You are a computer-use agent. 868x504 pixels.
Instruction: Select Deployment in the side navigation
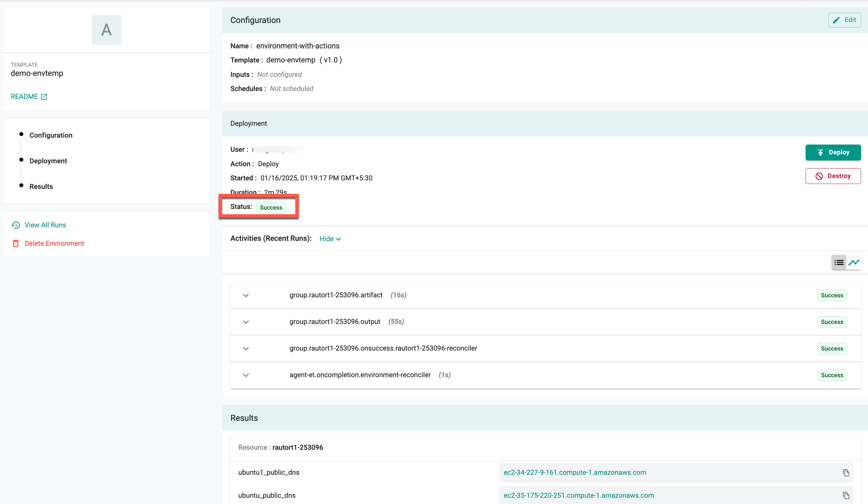[x=48, y=161]
